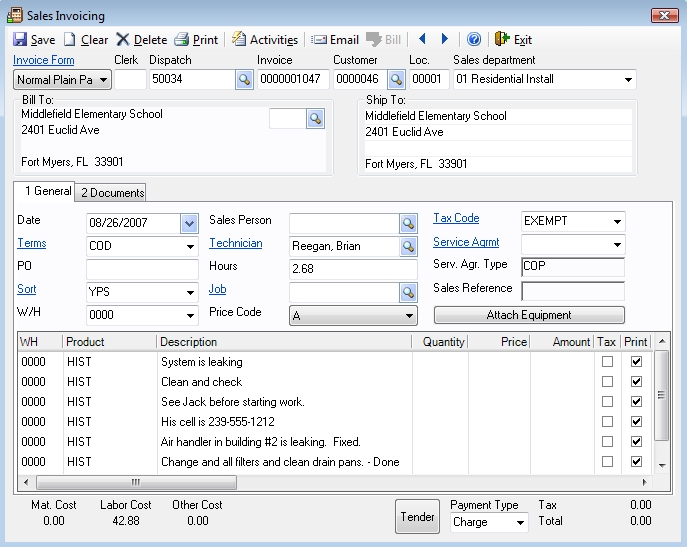Switch to the 2 Documents tab
The width and height of the screenshot is (687, 547).
[112, 193]
